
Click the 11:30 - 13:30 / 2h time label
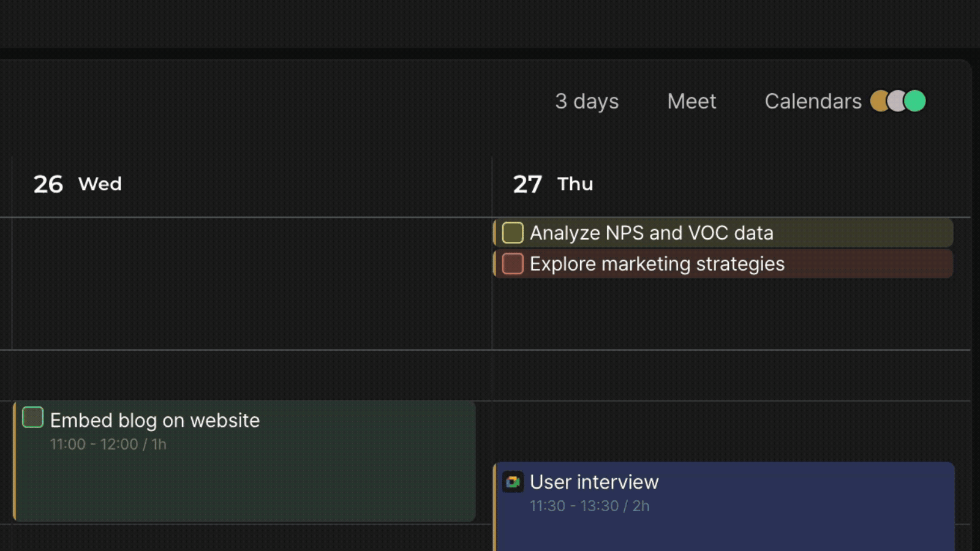click(x=590, y=506)
